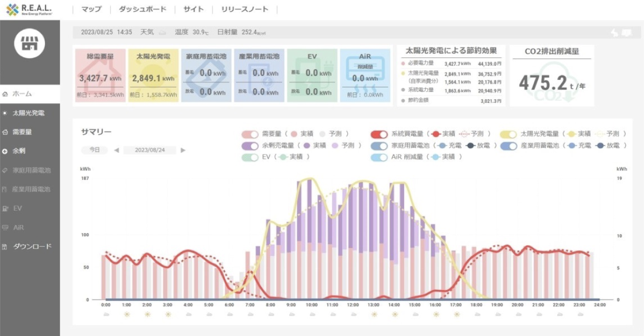Go to previous day with left arrow
This screenshot has width=644, height=336.
116,150
